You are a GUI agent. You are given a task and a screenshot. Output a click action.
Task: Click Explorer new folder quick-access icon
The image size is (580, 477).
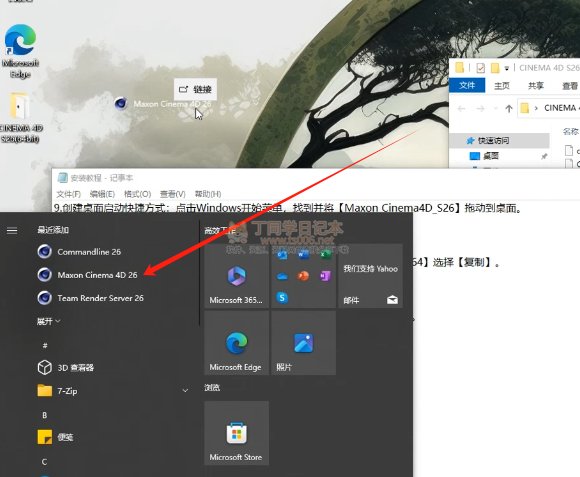495,68
